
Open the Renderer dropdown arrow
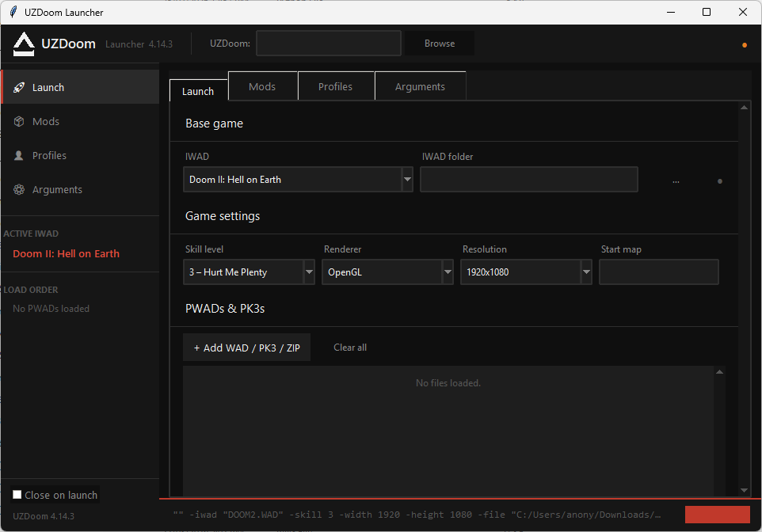click(x=448, y=272)
